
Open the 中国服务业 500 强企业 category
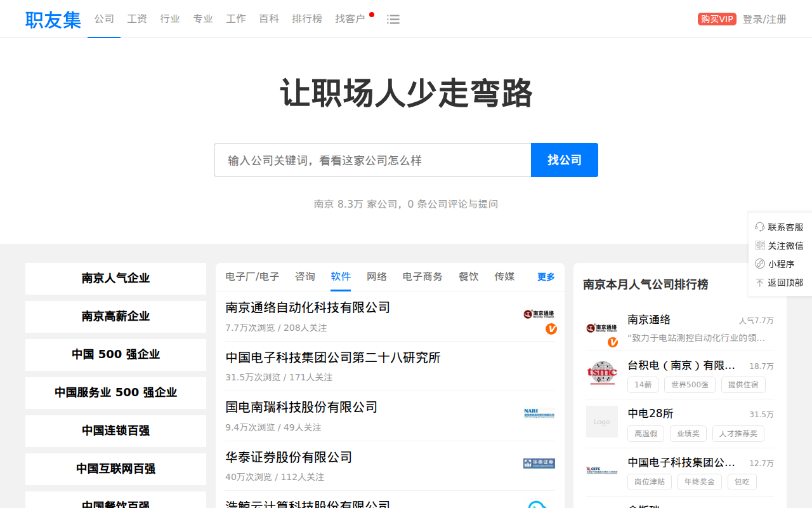pyautogui.click(x=115, y=393)
